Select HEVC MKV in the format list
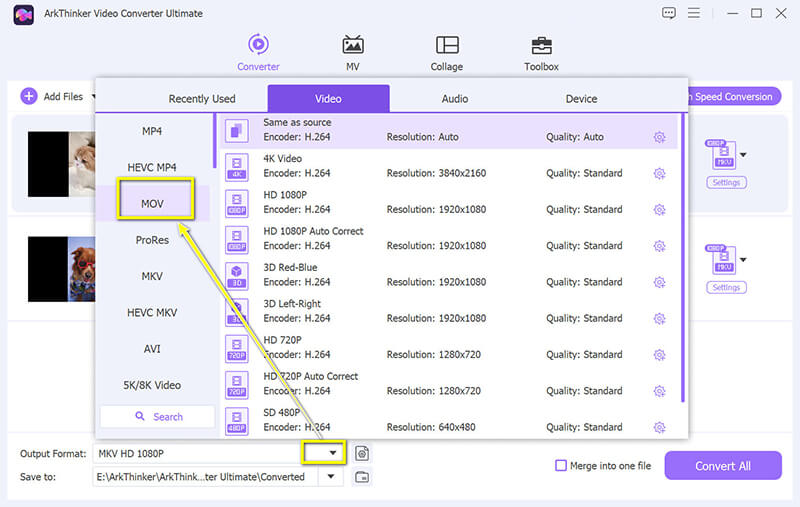 pos(152,312)
